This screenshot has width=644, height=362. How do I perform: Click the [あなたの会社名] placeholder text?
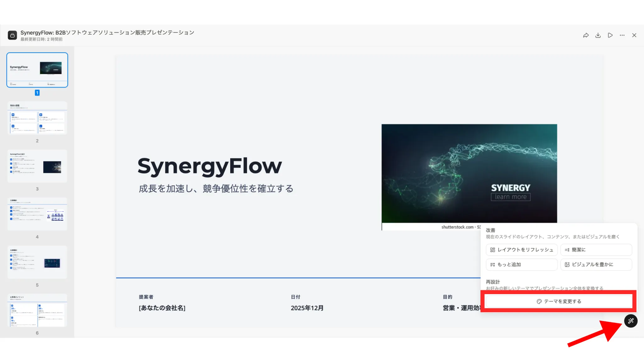tap(162, 308)
